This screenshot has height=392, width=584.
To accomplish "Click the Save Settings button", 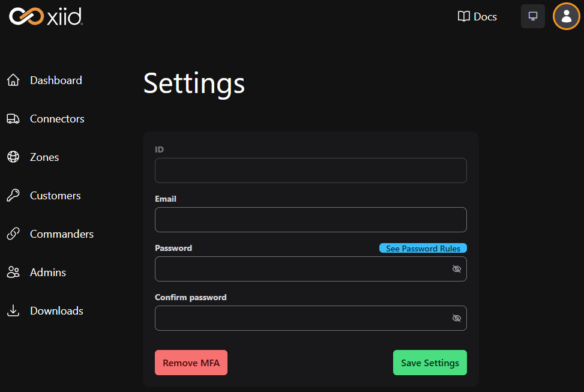I will (430, 363).
